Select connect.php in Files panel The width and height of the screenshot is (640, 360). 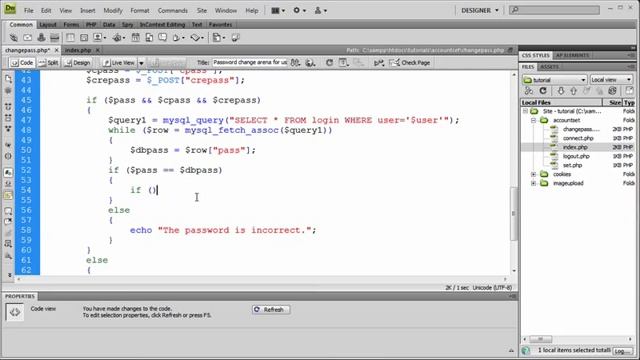click(578, 138)
